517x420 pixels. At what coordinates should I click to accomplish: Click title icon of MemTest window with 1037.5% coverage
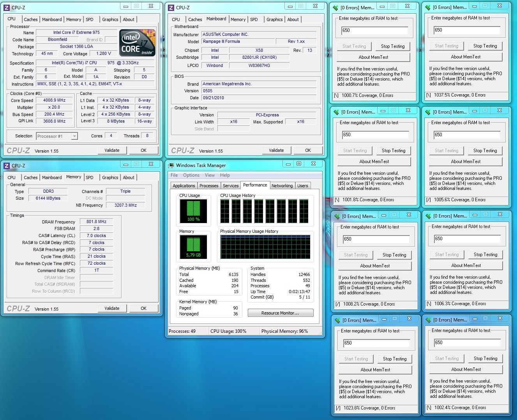[x=428, y=7]
